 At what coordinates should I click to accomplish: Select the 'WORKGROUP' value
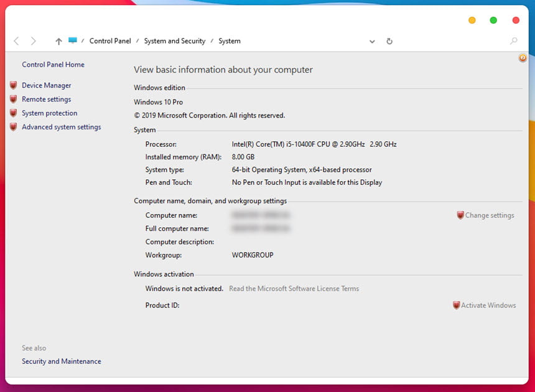pos(253,255)
